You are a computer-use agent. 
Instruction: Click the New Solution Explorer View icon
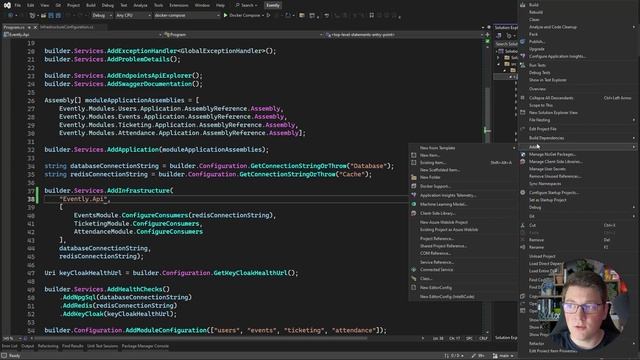point(523,113)
